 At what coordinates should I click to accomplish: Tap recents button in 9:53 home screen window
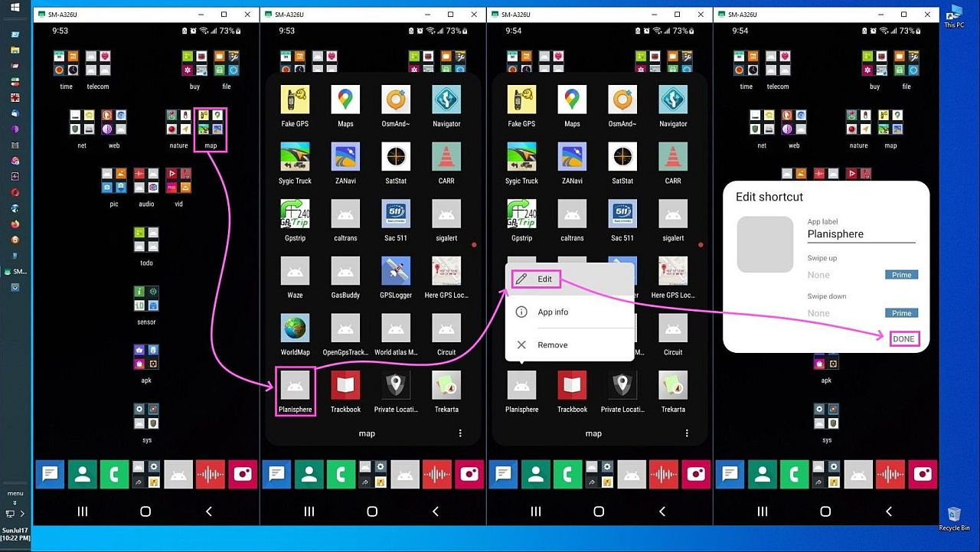pos(83,511)
